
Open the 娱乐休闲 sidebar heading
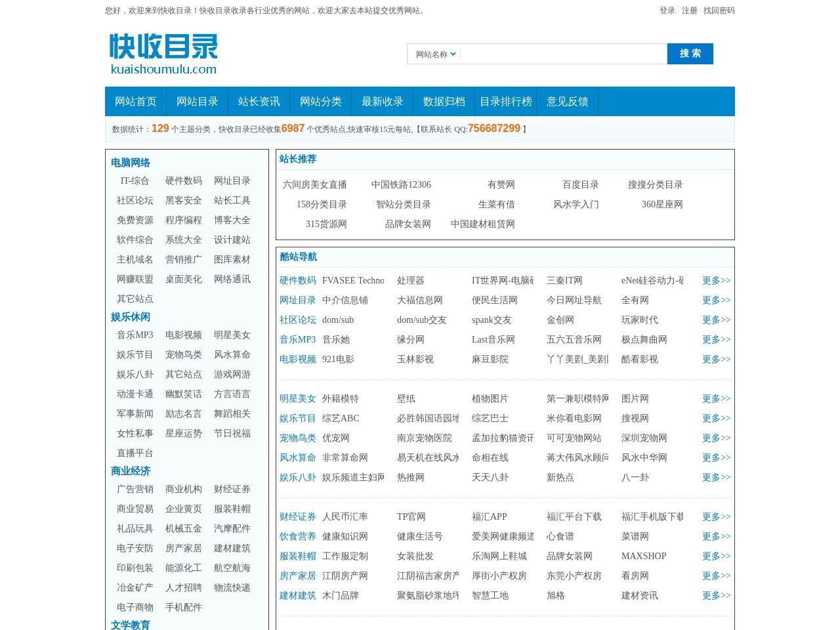(131, 317)
